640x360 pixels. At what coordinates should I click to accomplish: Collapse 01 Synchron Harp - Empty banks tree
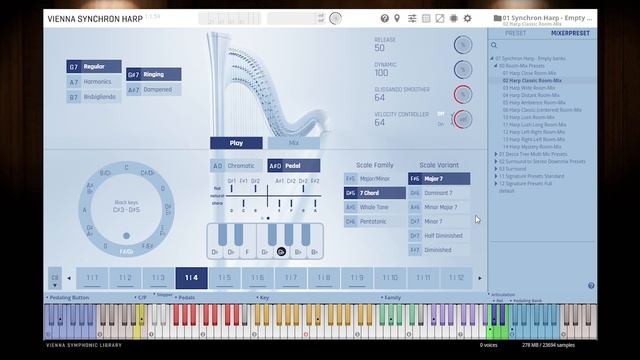coord(492,58)
